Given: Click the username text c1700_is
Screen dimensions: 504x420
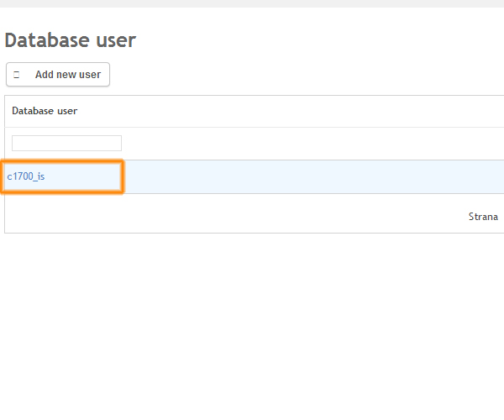Looking at the screenshot, I should [x=26, y=176].
